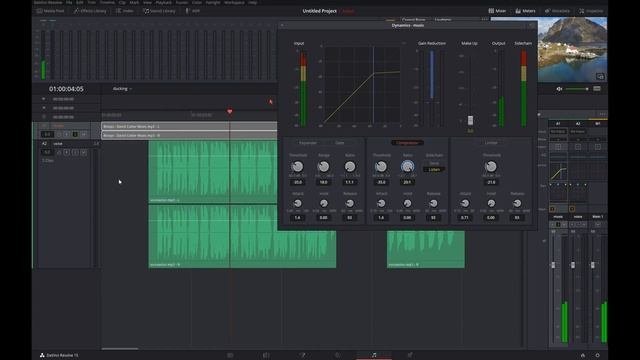Screen dimensions: 640x360
Task: Toggle Solo on music track A1
Action: point(75,134)
